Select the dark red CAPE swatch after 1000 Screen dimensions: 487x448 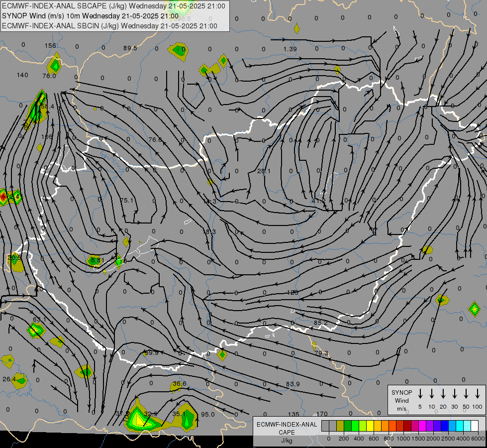coord(407,426)
